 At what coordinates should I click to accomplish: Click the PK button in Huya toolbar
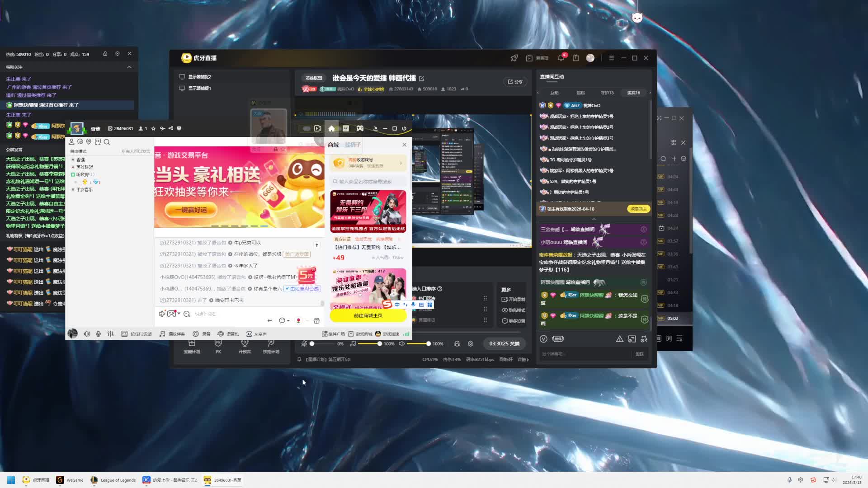218,346
